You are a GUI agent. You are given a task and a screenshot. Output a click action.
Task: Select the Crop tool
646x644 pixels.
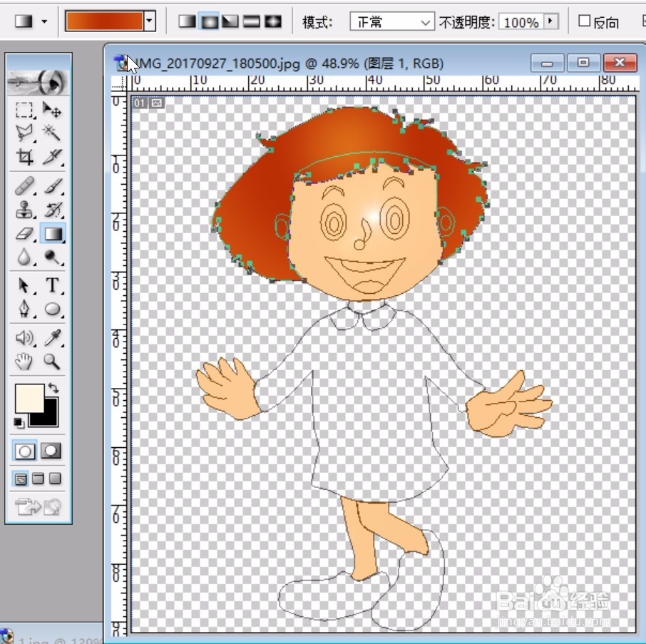tap(24, 157)
